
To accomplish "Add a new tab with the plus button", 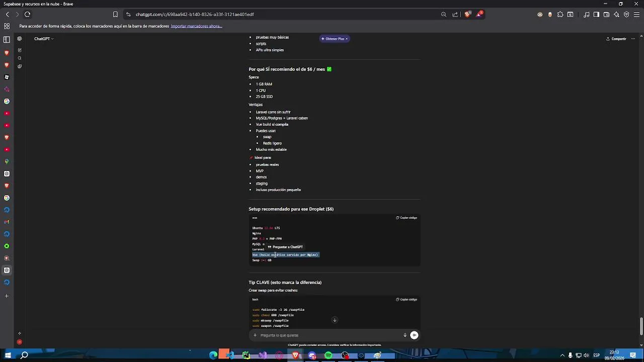I will coord(7,296).
